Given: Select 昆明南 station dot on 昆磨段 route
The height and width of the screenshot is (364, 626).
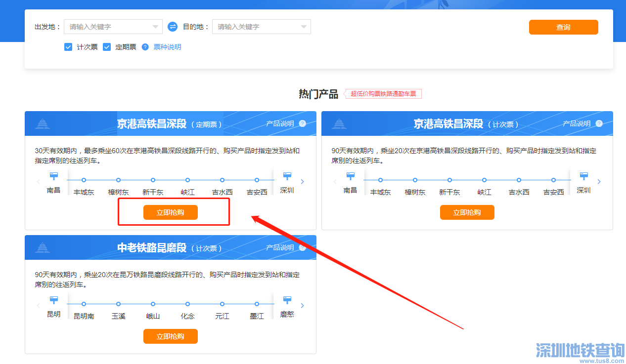Looking at the screenshot, I should coord(84,304).
